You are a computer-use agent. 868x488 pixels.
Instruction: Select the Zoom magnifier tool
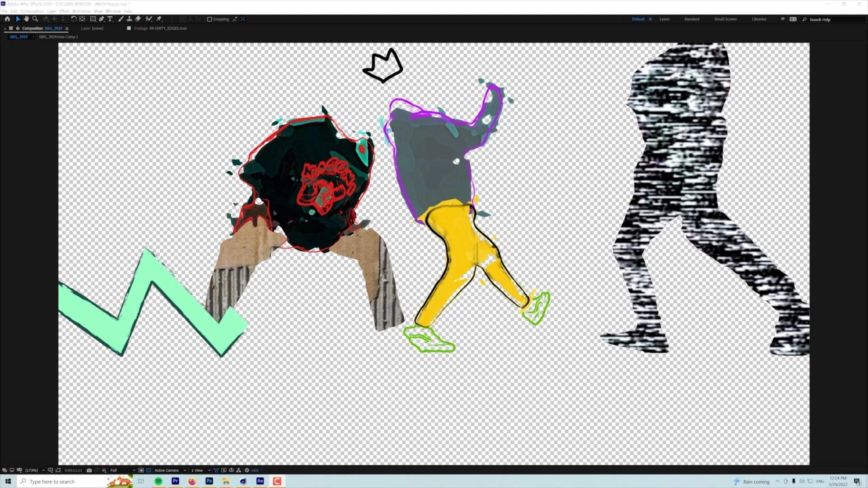35,19
